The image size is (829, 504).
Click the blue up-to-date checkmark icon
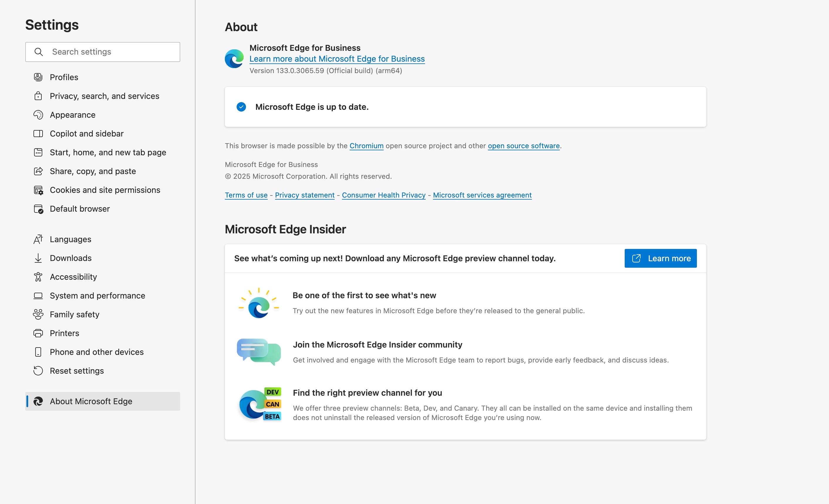click(x=241, y=107)
